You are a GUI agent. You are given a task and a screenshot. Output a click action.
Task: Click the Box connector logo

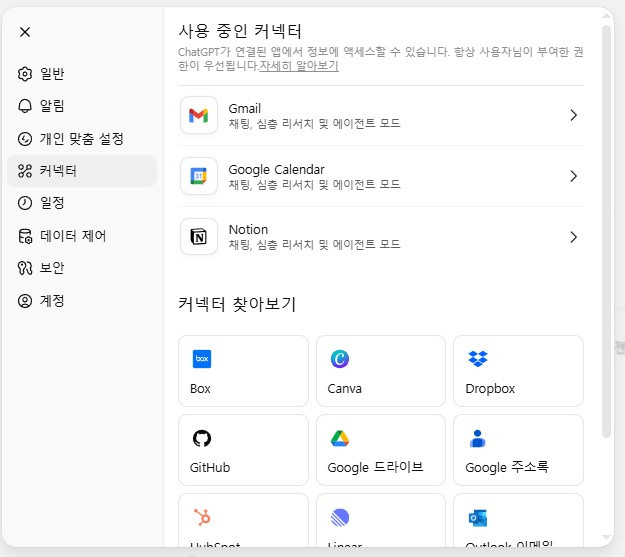pyautogui.click(x=202, y=359)
